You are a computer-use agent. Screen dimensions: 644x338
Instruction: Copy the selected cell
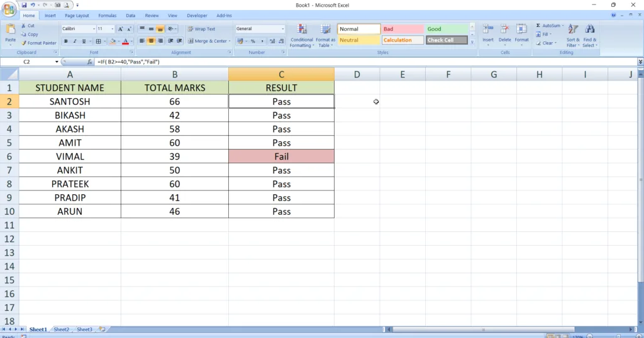(30, 35)
